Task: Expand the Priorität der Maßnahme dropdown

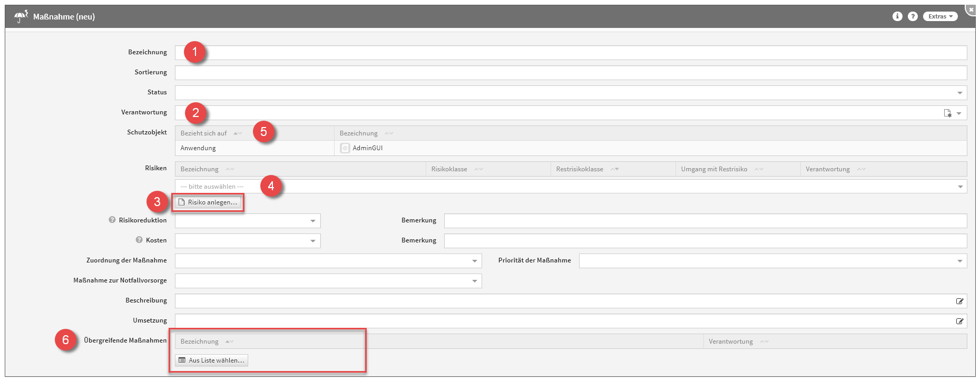Action: pos(959,261)
